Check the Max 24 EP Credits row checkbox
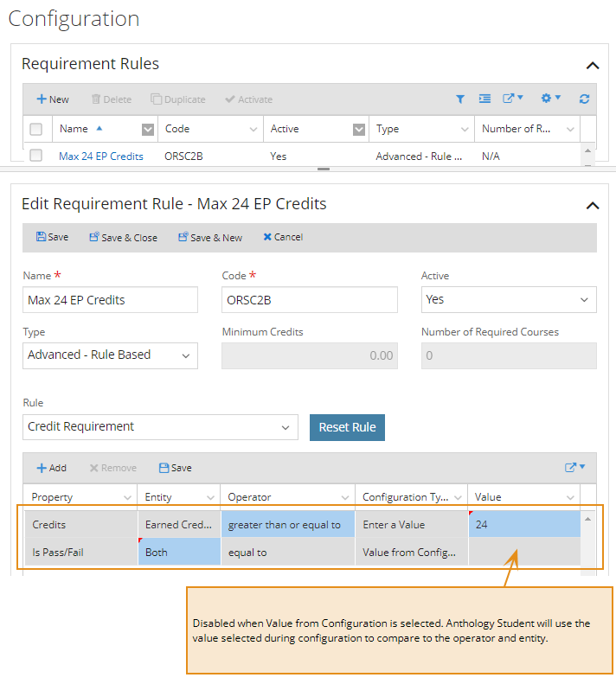 (x=35, y=156)
